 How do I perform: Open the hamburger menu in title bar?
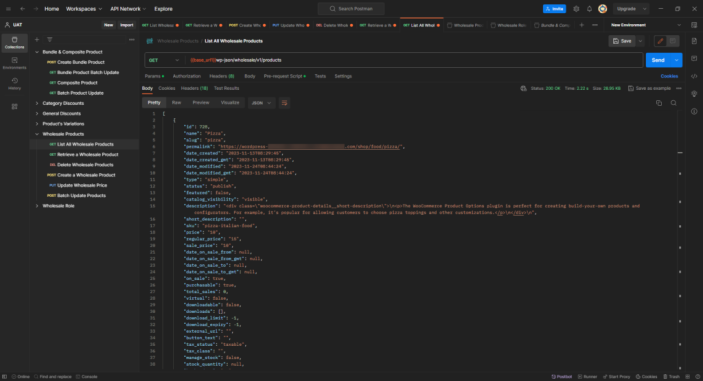point(8,9)
